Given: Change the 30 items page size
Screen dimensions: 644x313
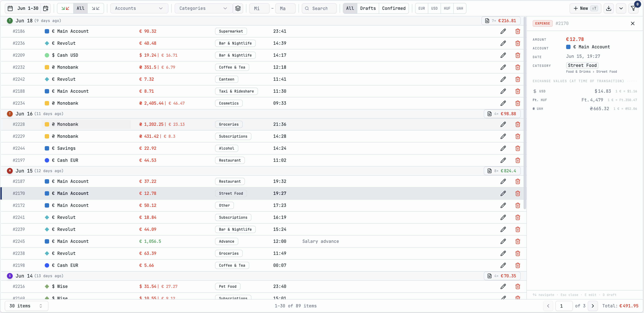Looking at the screenshot, I should coord(27,306).
